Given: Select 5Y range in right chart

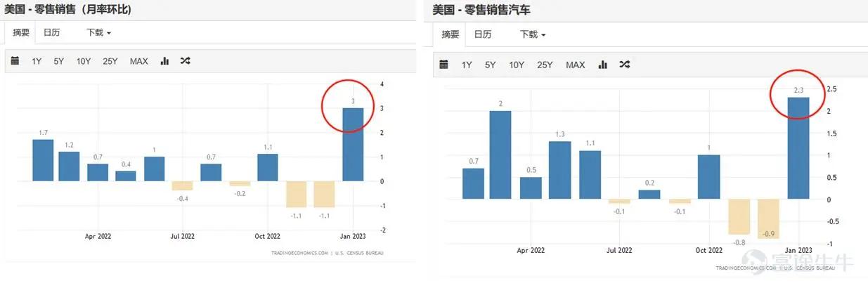Looking at the screenshot, I should click(490, 65).
